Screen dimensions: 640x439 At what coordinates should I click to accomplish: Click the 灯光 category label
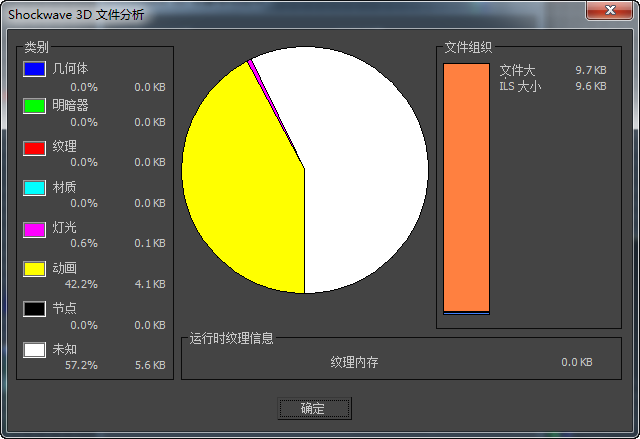[64, 227]
